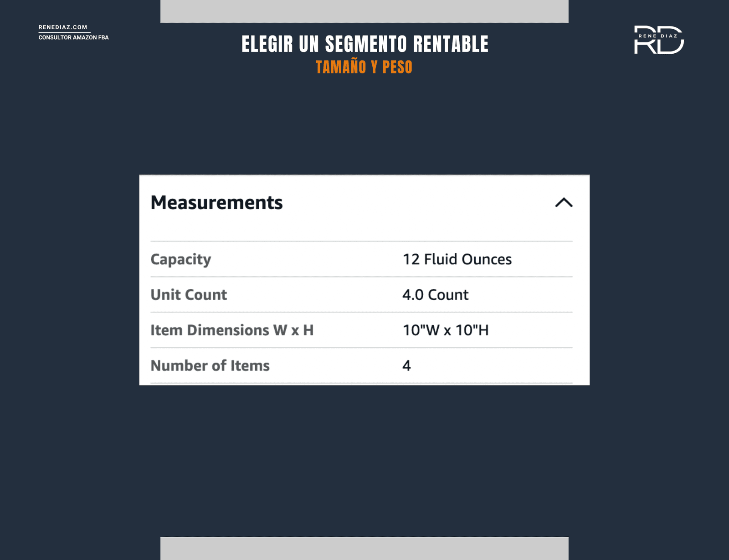729x560 pixels.
Task: Select the Item Dimensions W x H label
Action: (232, 330)
